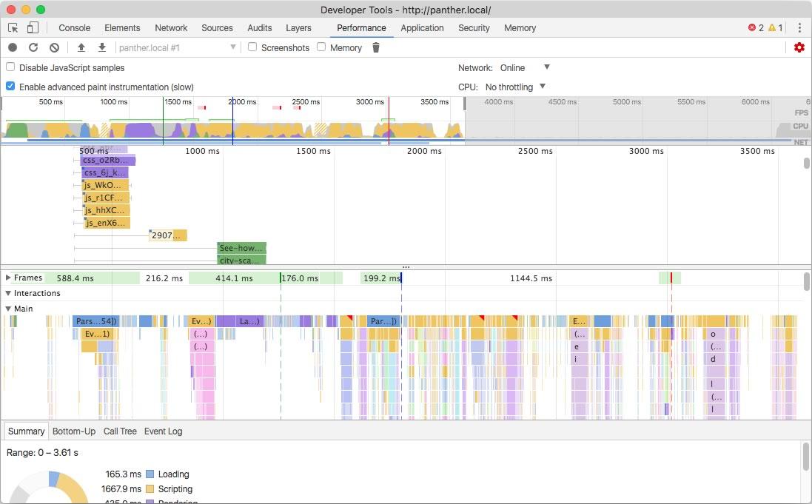This screenshot has width=812, height=504.
Task: Select the Summary tab
Action: 26,431
